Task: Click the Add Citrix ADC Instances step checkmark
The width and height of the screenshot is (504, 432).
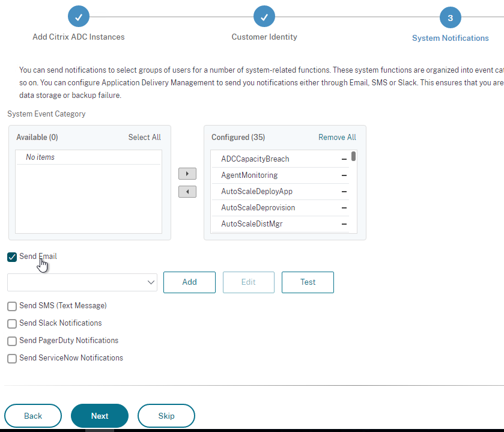Action: click(x=79, y=16)
